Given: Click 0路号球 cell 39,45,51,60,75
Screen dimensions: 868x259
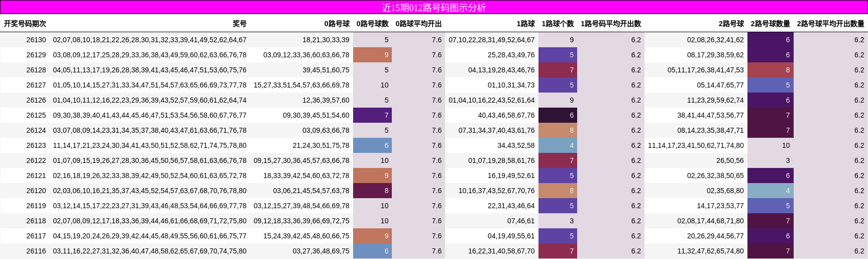Looking at the screenshot, I should [x=326, y=70].
